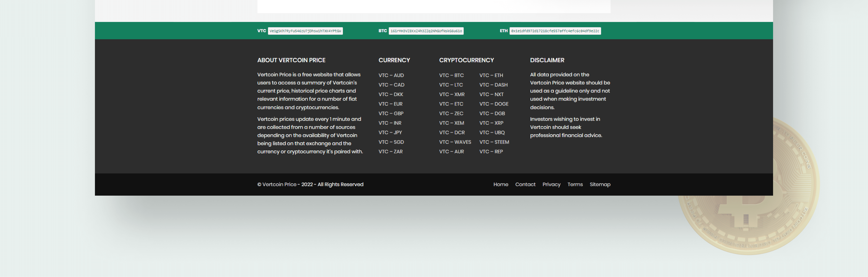Image resolution: width=868 pixels, height=277 pixels.
Task: Open the Contact footer link
Action: tap(525, 184)
